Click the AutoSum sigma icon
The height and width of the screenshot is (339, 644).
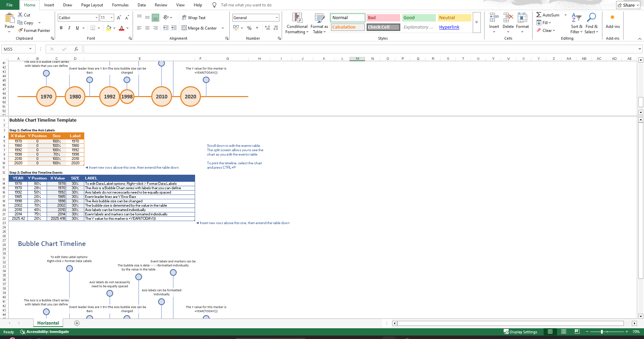click(x=539, y=15)
